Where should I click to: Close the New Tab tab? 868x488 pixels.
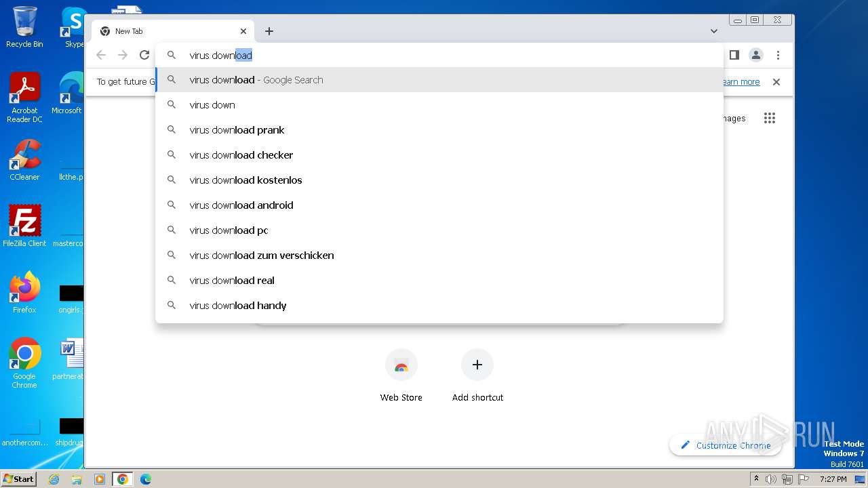(x=243, y=31)
